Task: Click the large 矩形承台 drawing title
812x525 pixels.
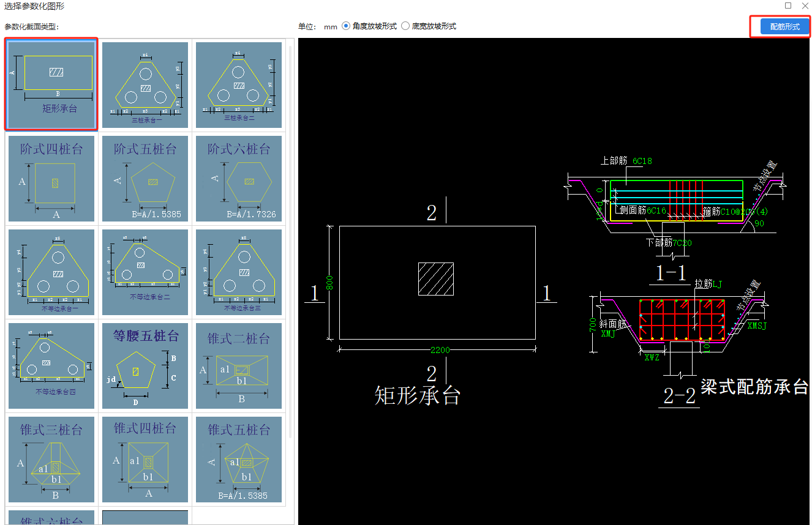Action: click(417, 396)
